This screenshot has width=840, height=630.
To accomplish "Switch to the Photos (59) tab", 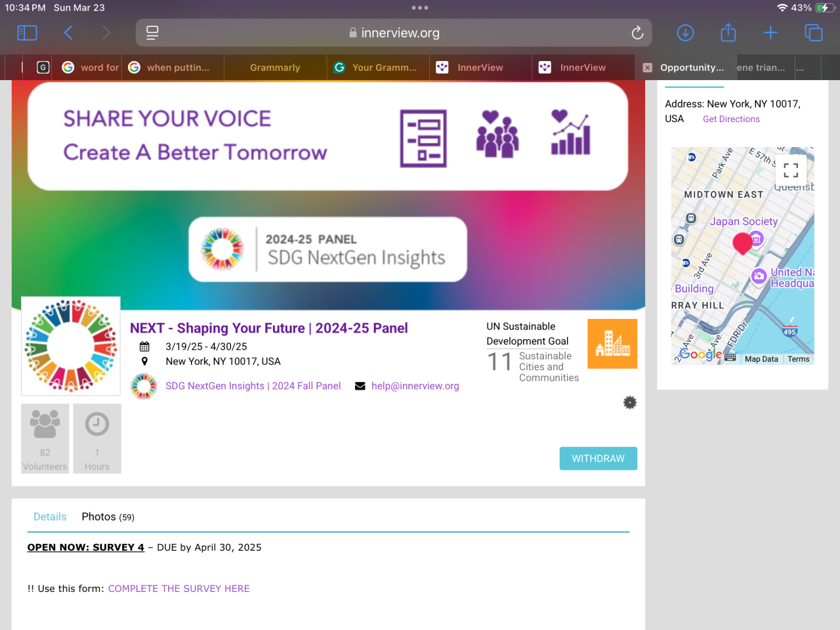I will 108,516.
